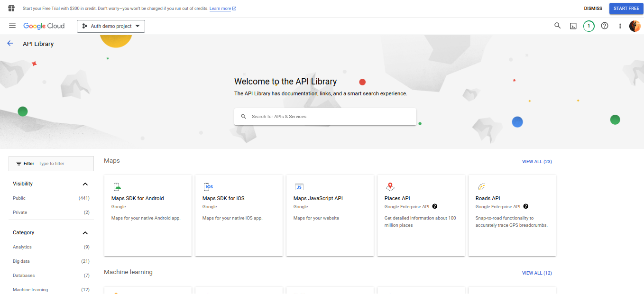
Task: Open the notifications badge showing 1
Action: (x=589, y=26)
